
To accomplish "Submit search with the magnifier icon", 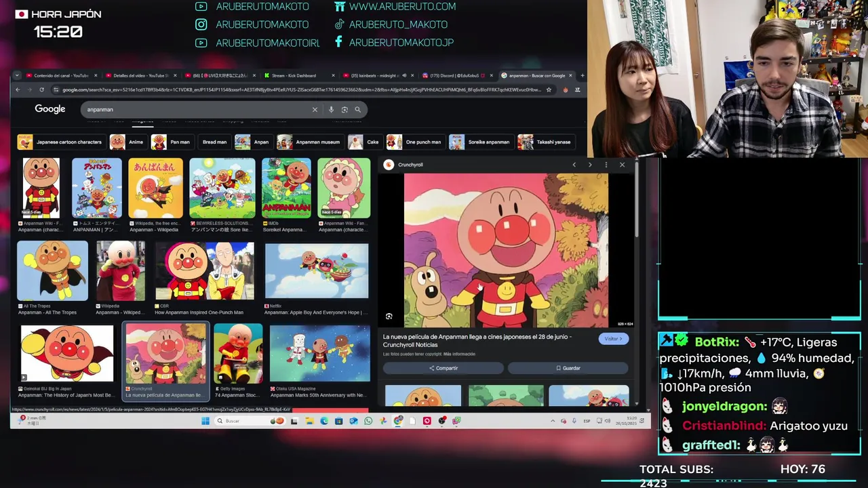I will (x=358, y=109).
